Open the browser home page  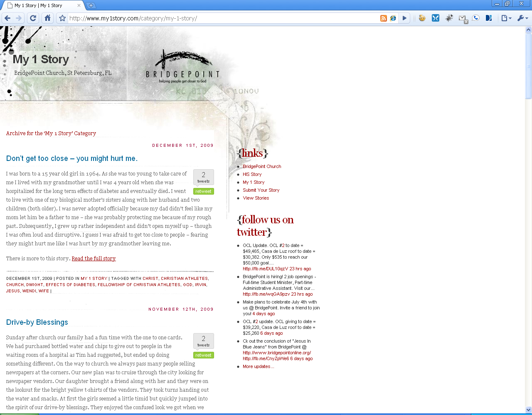pyautogui.click(x=47, y=18)
